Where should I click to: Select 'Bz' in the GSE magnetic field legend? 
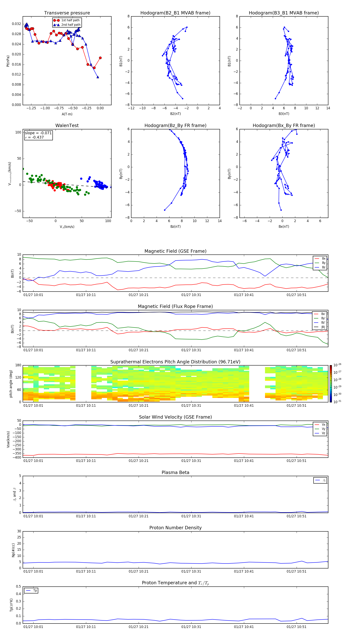(320, 268)
